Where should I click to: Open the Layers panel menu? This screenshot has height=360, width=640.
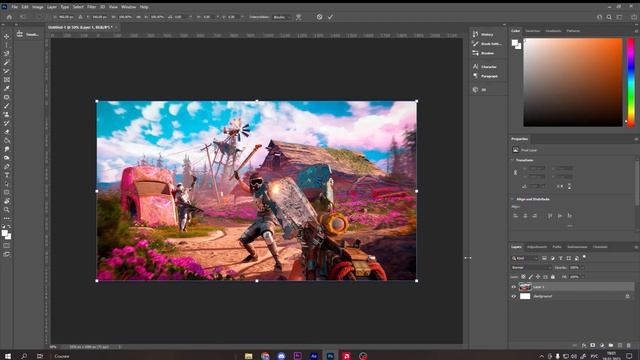click(x=636, y=247)
